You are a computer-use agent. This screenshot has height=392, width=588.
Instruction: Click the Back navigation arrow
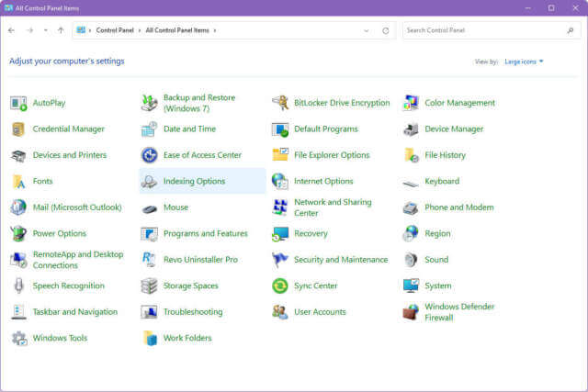pyautogui.click(x=11, y=30)
